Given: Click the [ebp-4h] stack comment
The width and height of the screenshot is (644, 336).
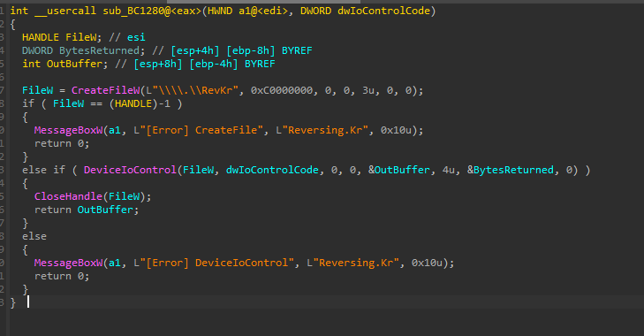Looking at the screenshot, I should 214,64.
